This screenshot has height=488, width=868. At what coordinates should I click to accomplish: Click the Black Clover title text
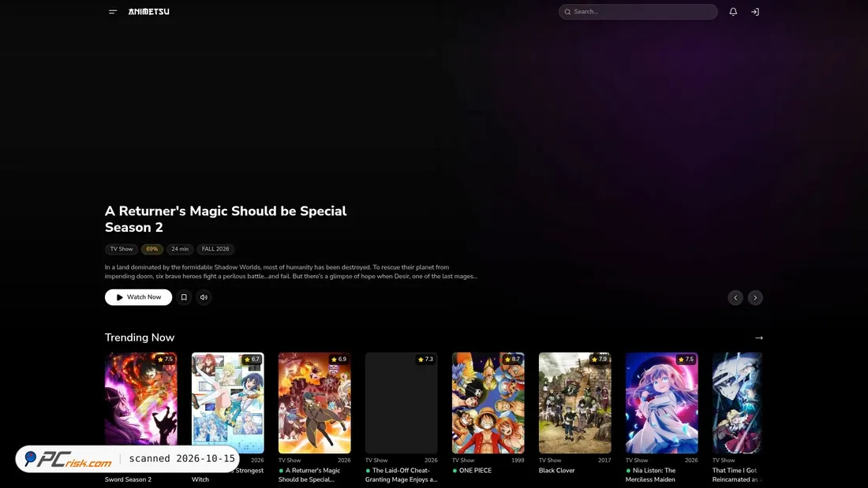point(557,471)
